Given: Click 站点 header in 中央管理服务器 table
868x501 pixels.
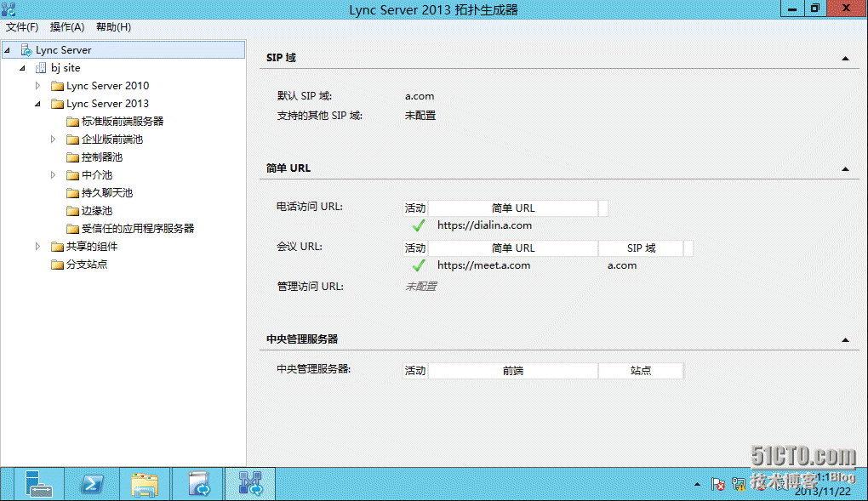Looking at the screenshot, I should 641,371.
